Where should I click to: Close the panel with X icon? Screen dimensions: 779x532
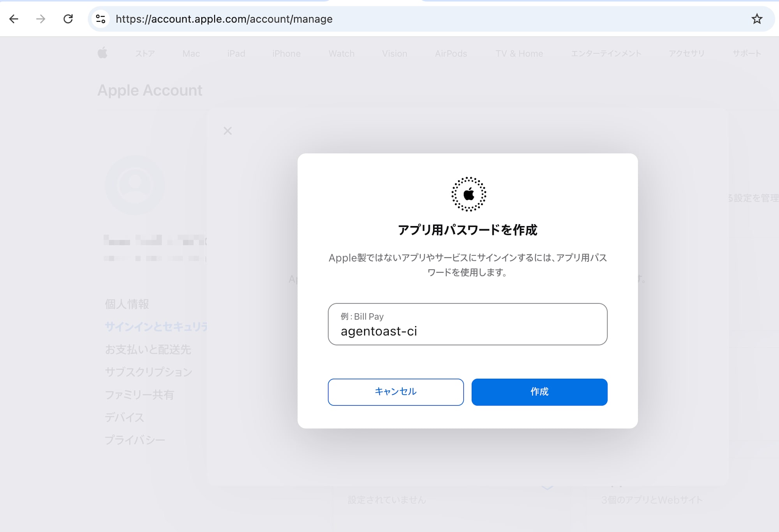coord(227,131)
